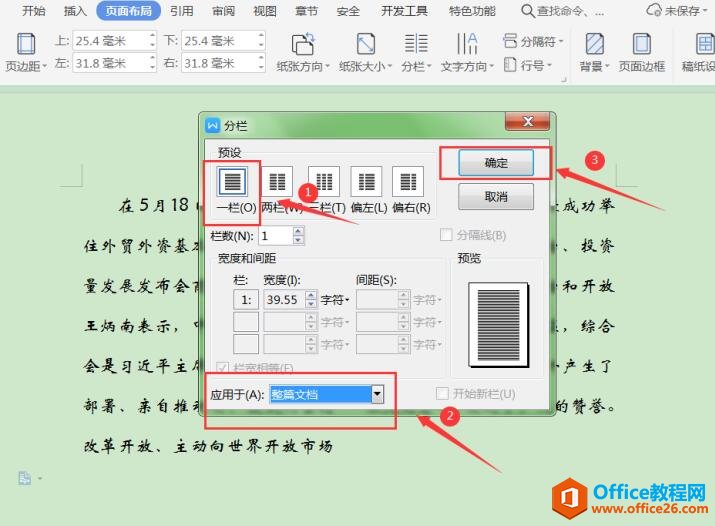Select the 偏右 right-biased preset
The image size is (715, 526).
click(408, 181)
